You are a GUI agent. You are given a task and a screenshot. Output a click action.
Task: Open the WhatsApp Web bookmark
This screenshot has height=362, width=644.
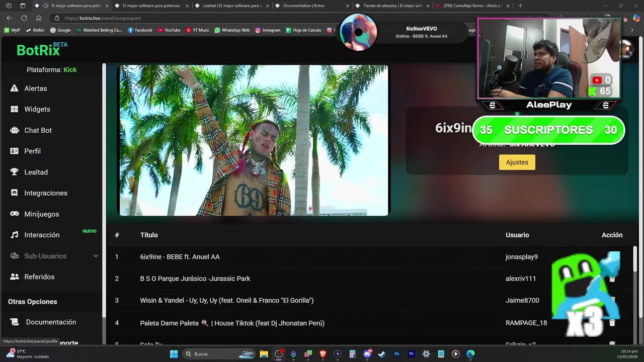point(232,30)
